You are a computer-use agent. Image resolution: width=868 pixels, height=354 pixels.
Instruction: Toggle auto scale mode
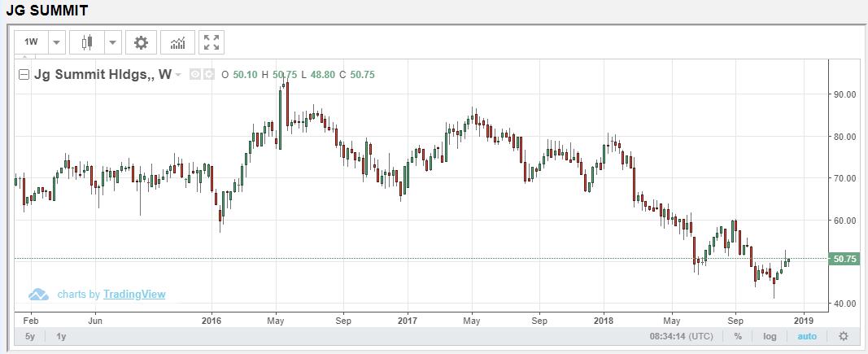(x=806, y=336)
